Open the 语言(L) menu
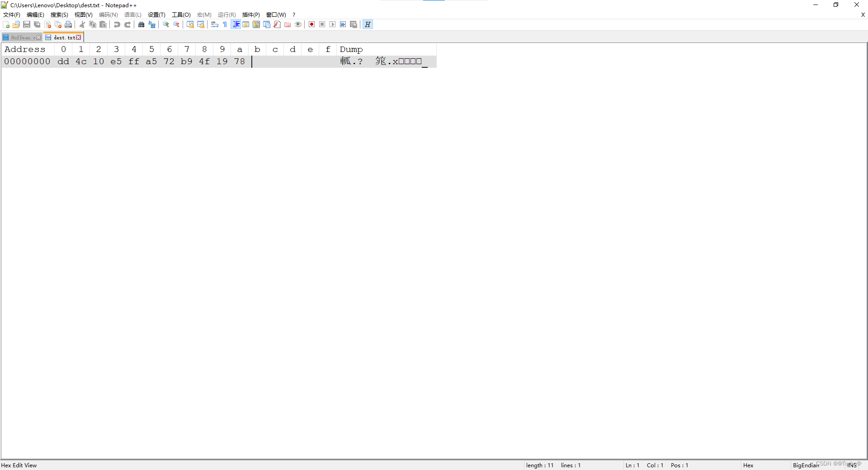Screen dimensions: 868x470 point(132,14)
